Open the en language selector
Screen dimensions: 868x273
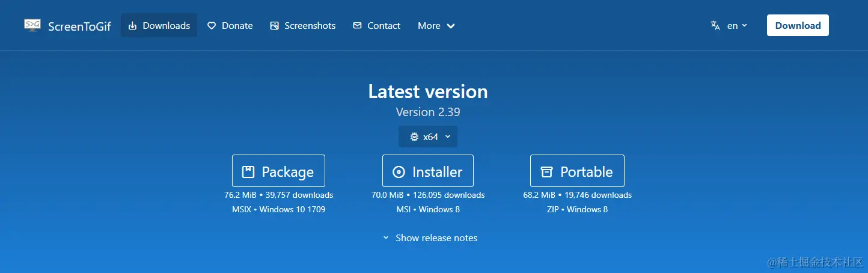(x=729, y=25)
